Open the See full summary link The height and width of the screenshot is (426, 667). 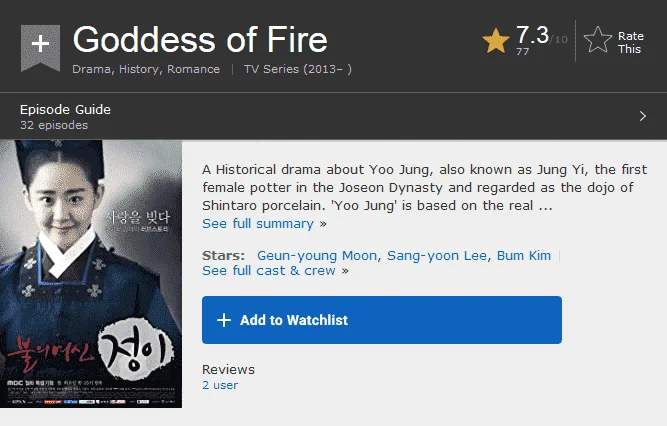pyautogui.click(x=264, y=223)
